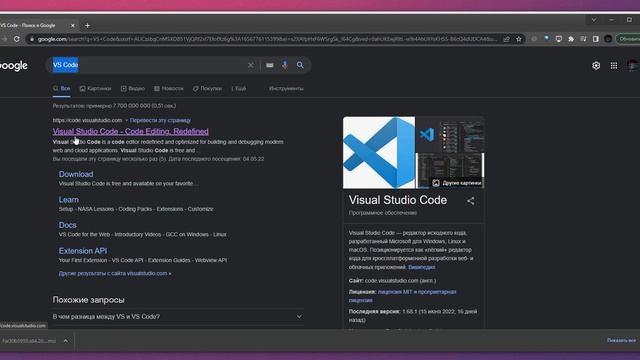Open Google search settings gear

coord(596,65)
